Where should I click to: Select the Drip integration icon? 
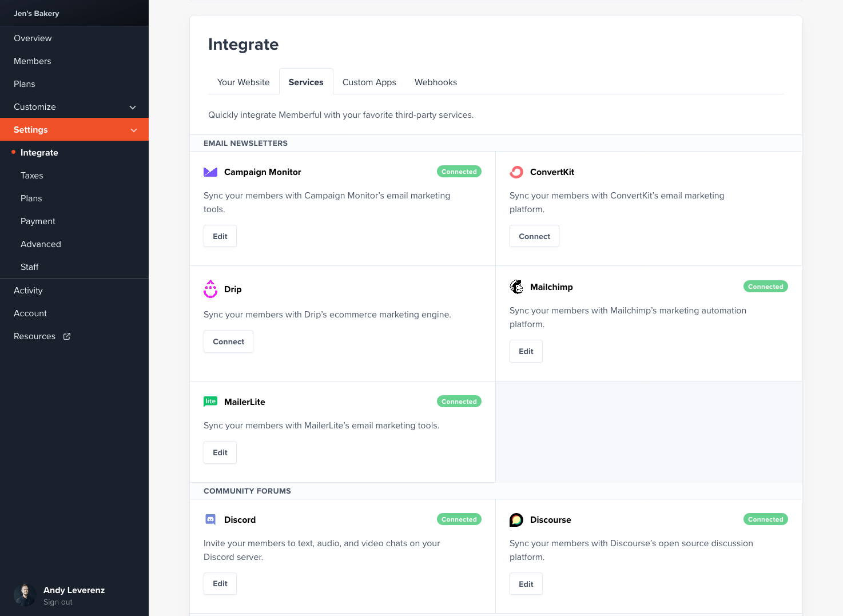(210, 289)
